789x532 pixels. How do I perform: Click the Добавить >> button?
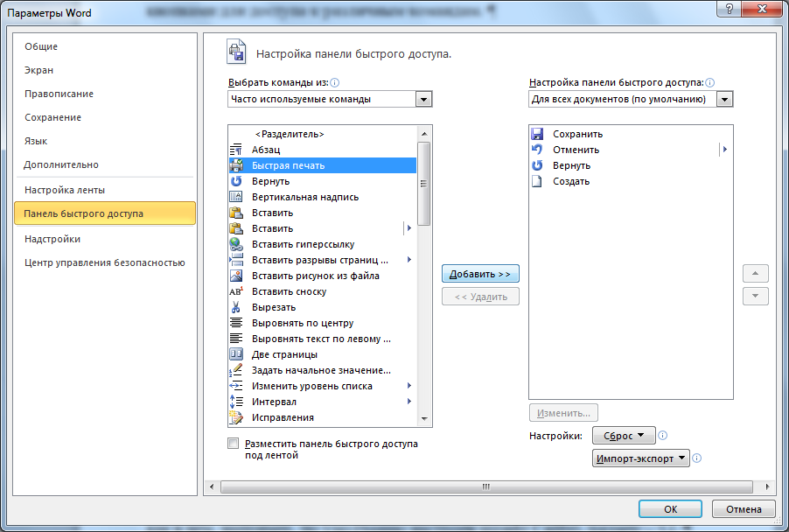coord(480,274)
